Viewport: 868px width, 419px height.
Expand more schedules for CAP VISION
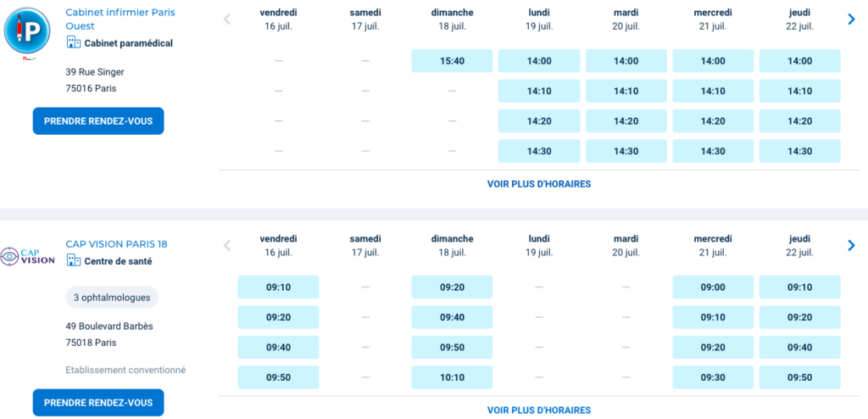click(x=538, y=411)
